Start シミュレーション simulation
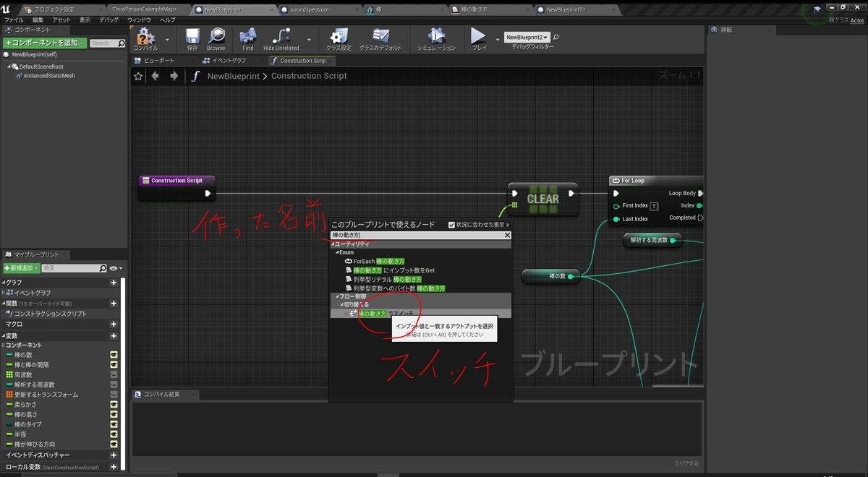Viewport: 868px width, 477px height. coord(437,39)
